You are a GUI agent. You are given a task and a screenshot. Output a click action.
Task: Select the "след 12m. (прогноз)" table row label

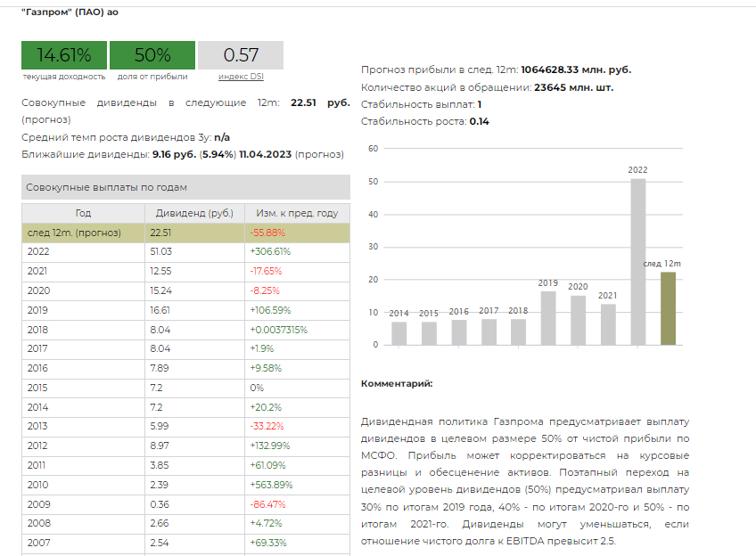point(74,233)
